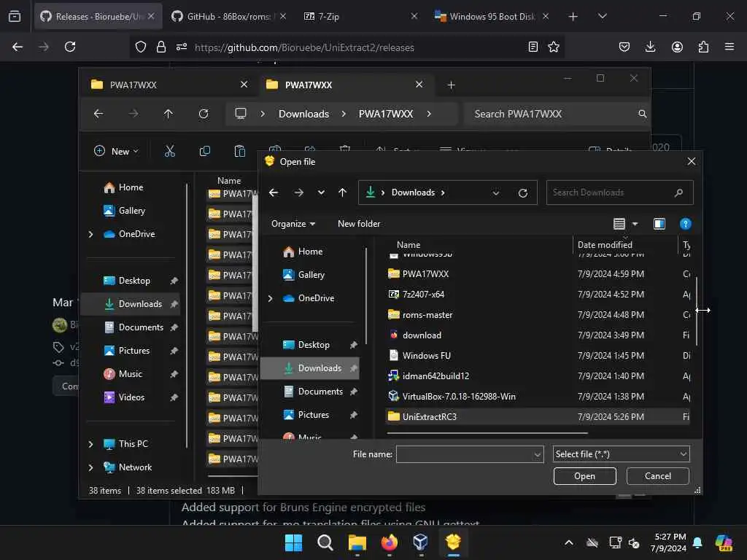This screenshot has height=560, width=747.
Task: Select Home in dialog sidebar
Action: (x=309, y=252)
